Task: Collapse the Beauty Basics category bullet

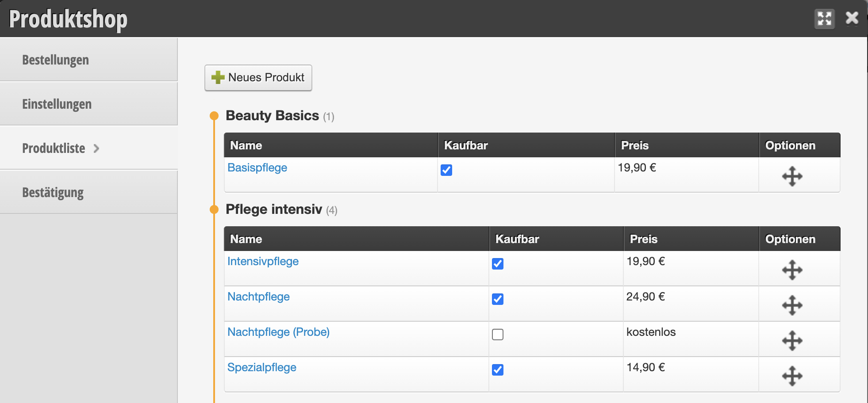Action: coord(214,116)
